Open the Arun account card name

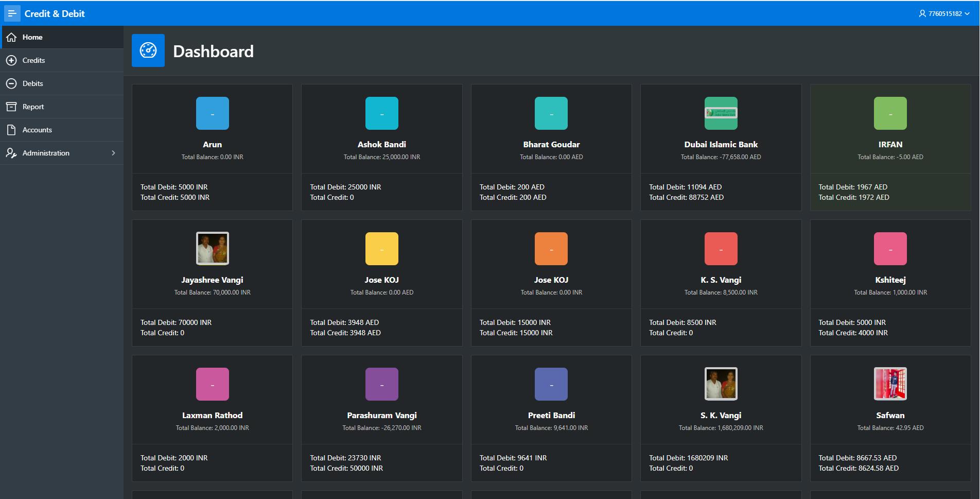click(213, 144)
